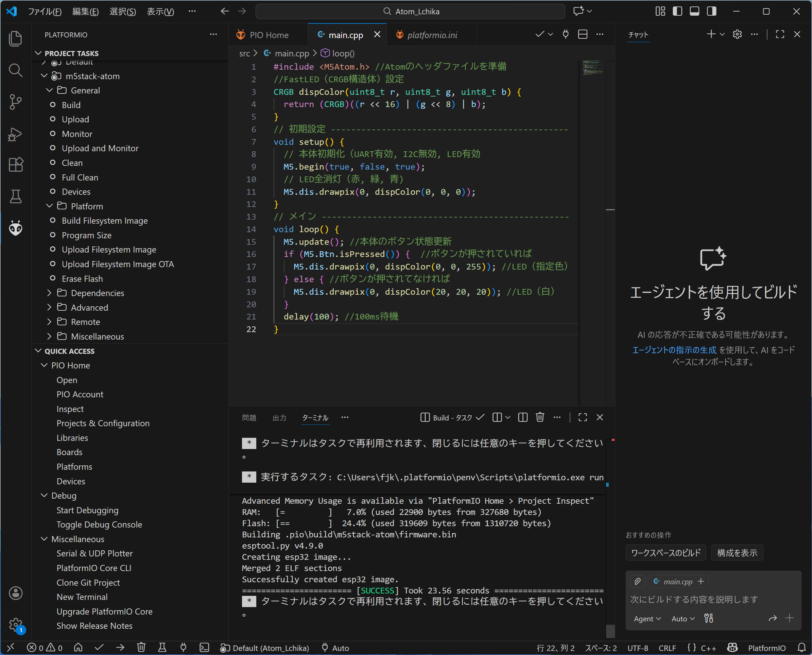Kill the terminal with trash icon
The height and width of the screenshot is (655, 812).
[540, 417]
